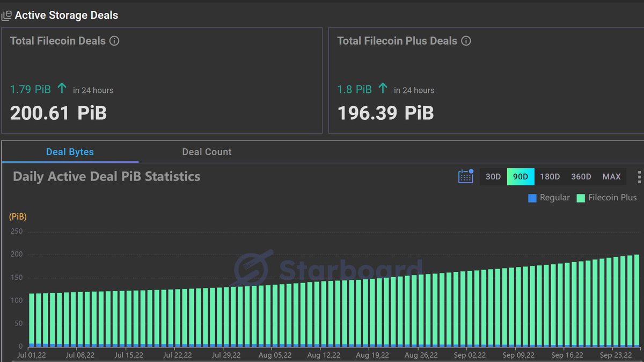Click the first green bar in the chart

pyautogui.click(x=32, y=318)
